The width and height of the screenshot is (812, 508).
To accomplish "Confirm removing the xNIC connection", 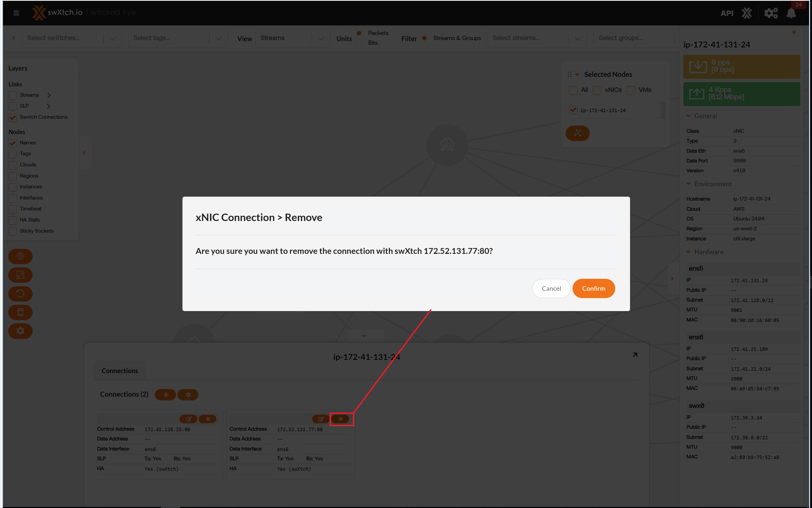I will (x=593, y=288).
